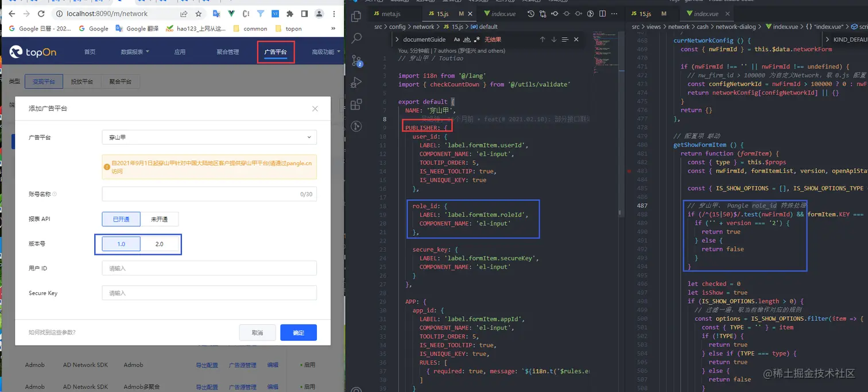The height and width of the screenshot is (392, 868).
Task: Click the share page icon in address bar
Action: [183, 14]
